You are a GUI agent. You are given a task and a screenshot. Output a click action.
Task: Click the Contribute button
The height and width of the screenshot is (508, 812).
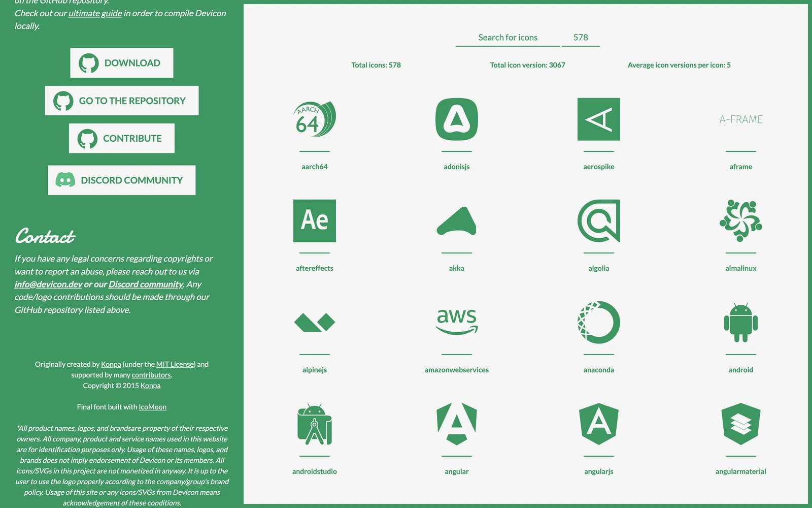pos(122,138)
